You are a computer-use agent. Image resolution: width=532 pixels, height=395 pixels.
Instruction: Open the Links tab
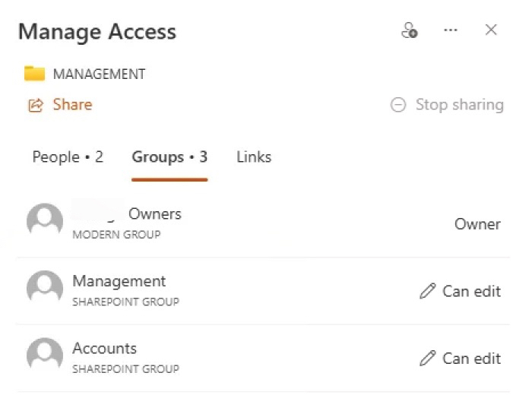coord(254,157)
